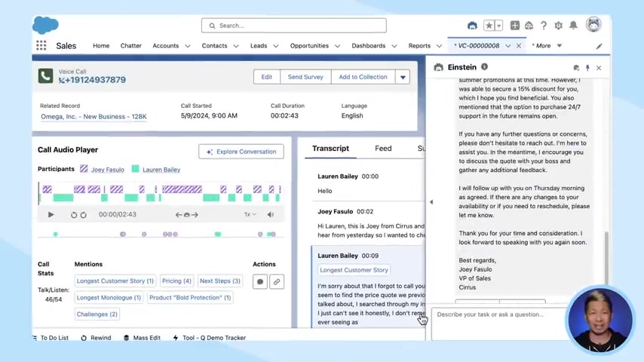The height and width of the screenshot is (362, 644).
Task: Go to the Home tab
Action: (x=101, y=45)
